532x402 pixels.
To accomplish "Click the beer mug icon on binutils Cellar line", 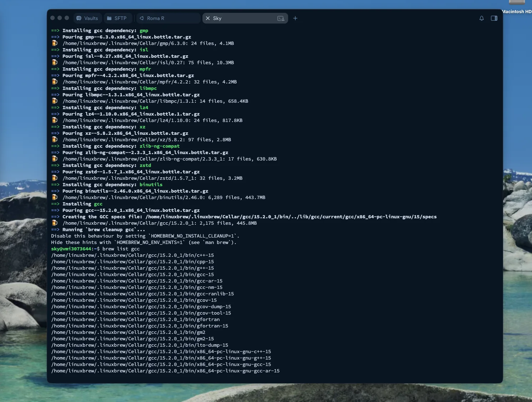I will pos(55,197).
